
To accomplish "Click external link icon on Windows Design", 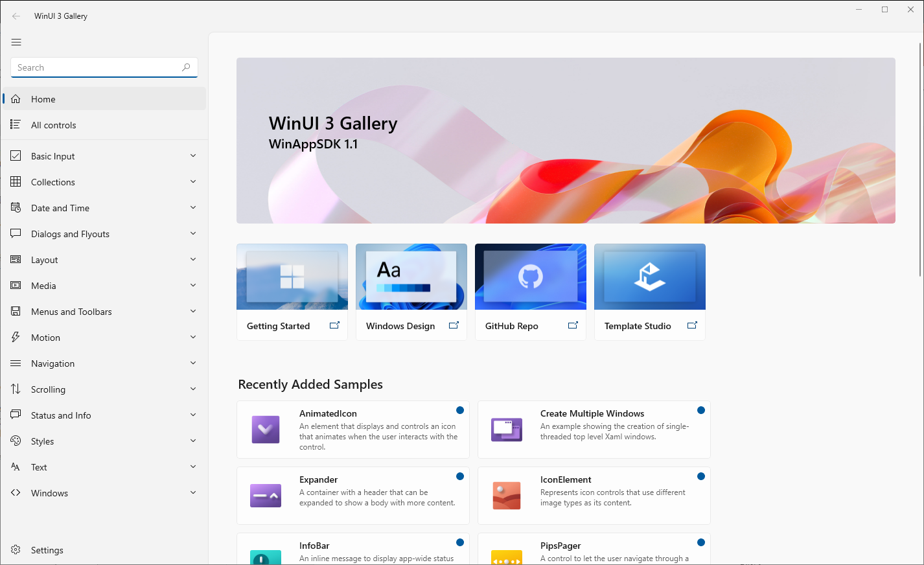I will pyautogui.click(x=454, y=325).
